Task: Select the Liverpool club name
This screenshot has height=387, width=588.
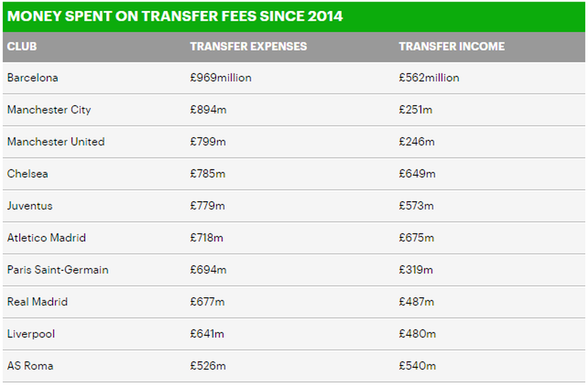Action: click(x=31, y=334)
